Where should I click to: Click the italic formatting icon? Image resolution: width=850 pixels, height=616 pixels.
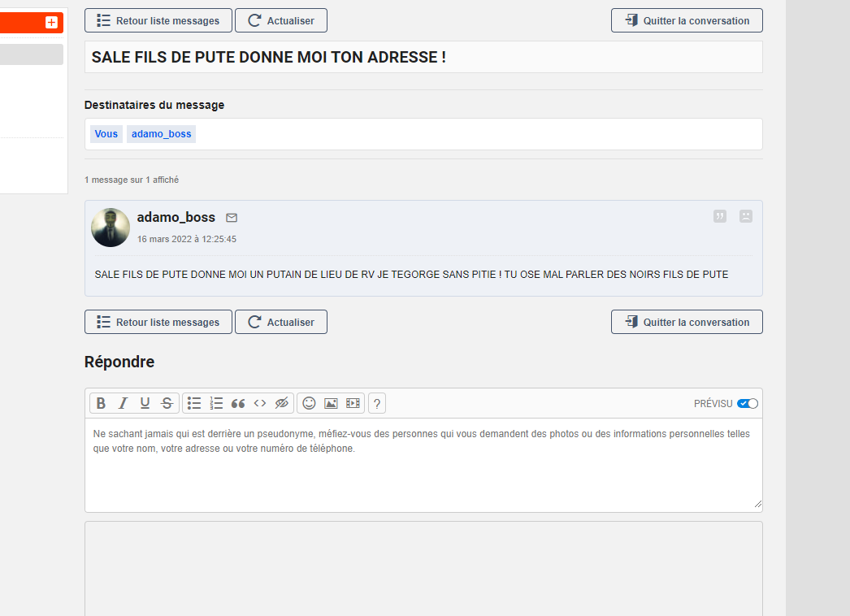[123, 403]
